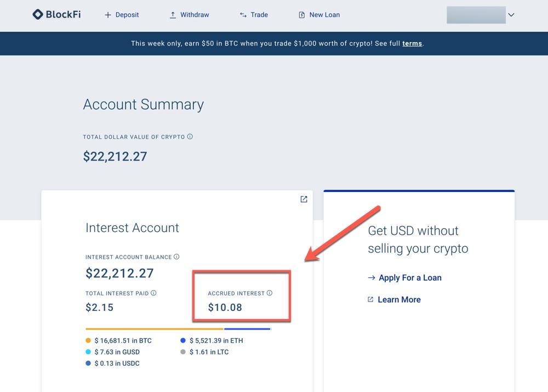Click the plus icon beside Deposit
This screenshot has height=392, width=548.
[108, 15]
